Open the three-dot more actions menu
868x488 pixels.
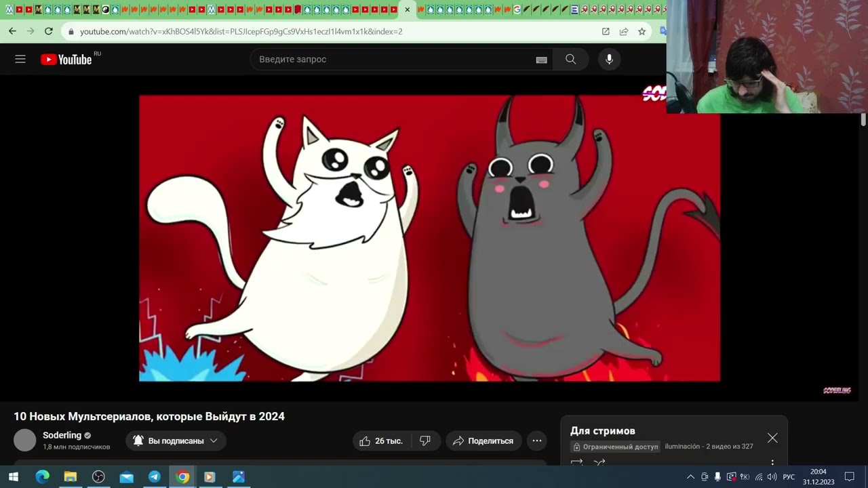537,441
